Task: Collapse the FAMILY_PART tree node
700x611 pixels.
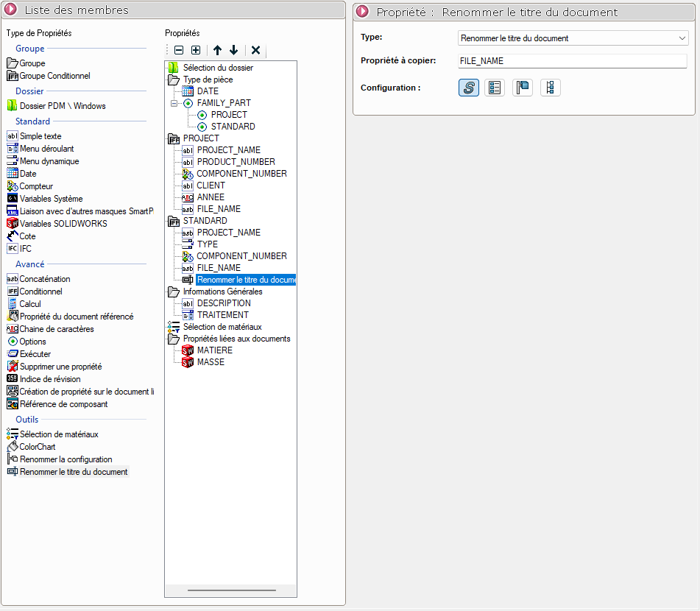Action: [174, 103]
